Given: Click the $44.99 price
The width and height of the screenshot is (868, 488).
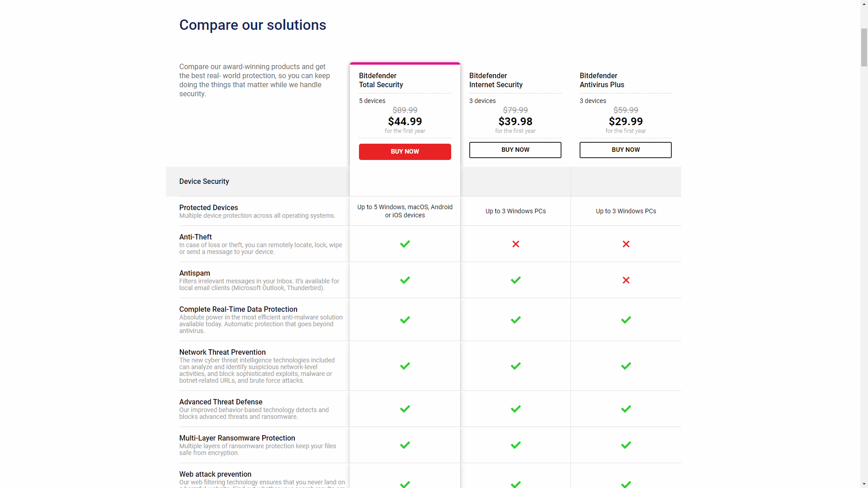Looking at the screenshot, I should coord(405,122).
